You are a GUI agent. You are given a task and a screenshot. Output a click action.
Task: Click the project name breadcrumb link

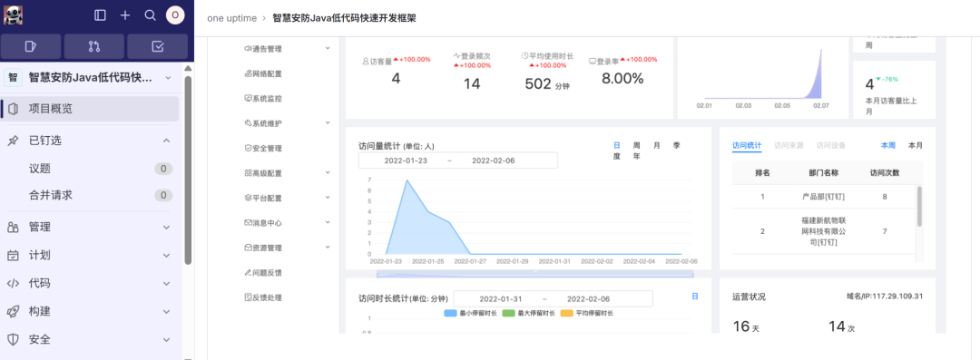coord(345,18)
